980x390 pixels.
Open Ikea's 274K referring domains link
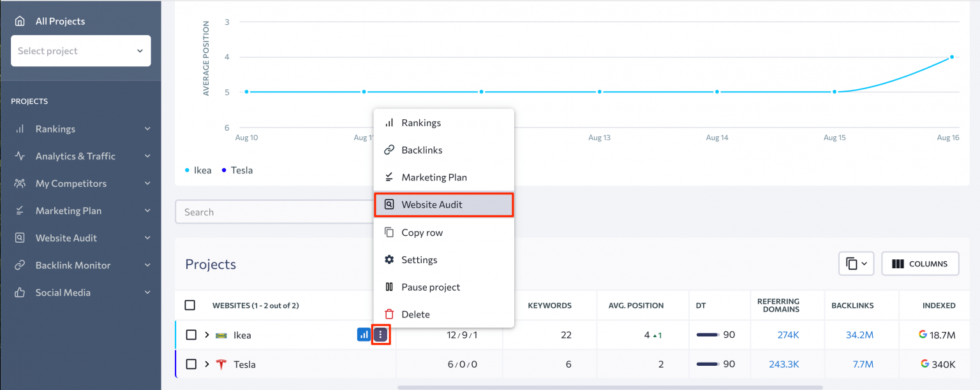tap(788, 335)
